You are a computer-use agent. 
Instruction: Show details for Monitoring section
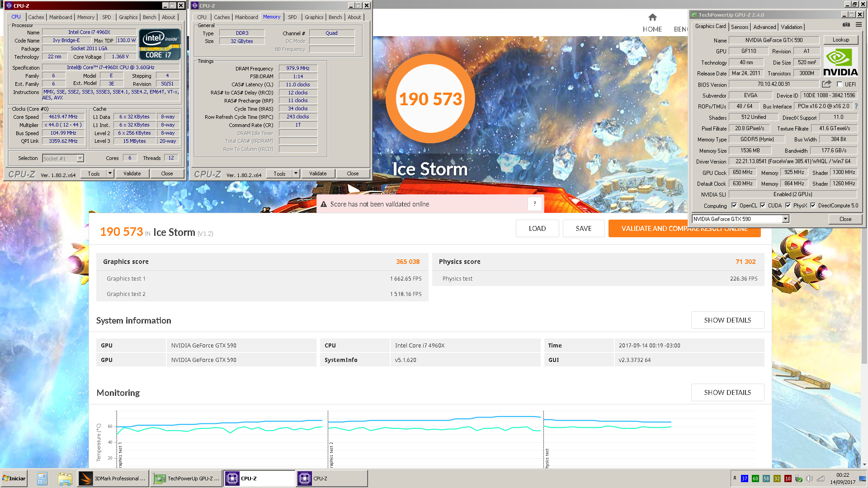(727, 392)
